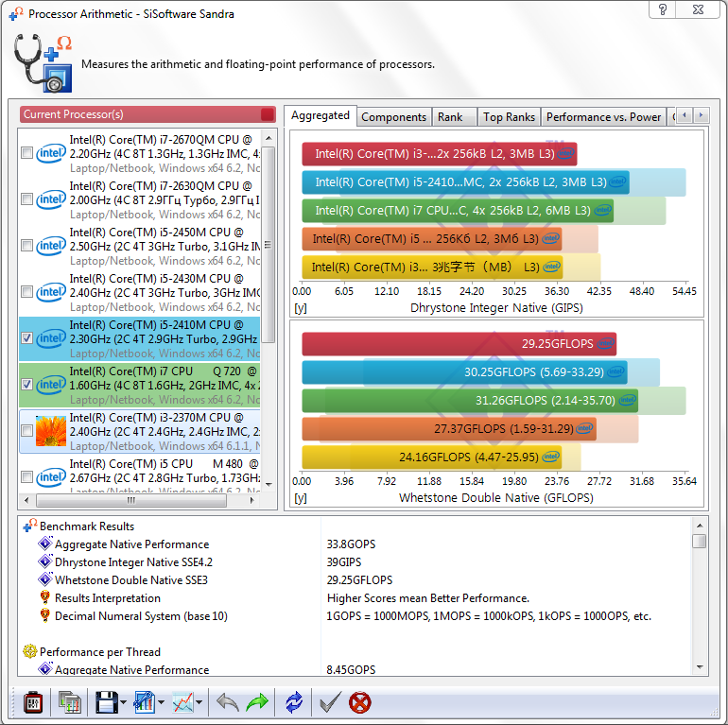Go back with the grey arrow icon
The width and height of the screenshot is (728, 725).
(228, 702)
